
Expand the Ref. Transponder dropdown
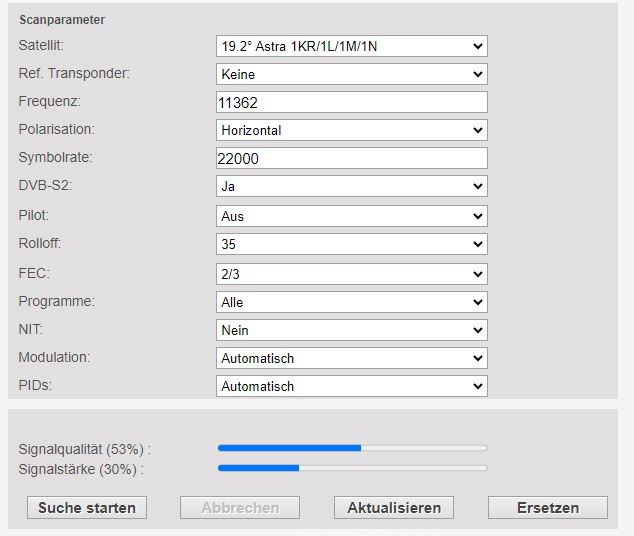[x=351, y=74]
